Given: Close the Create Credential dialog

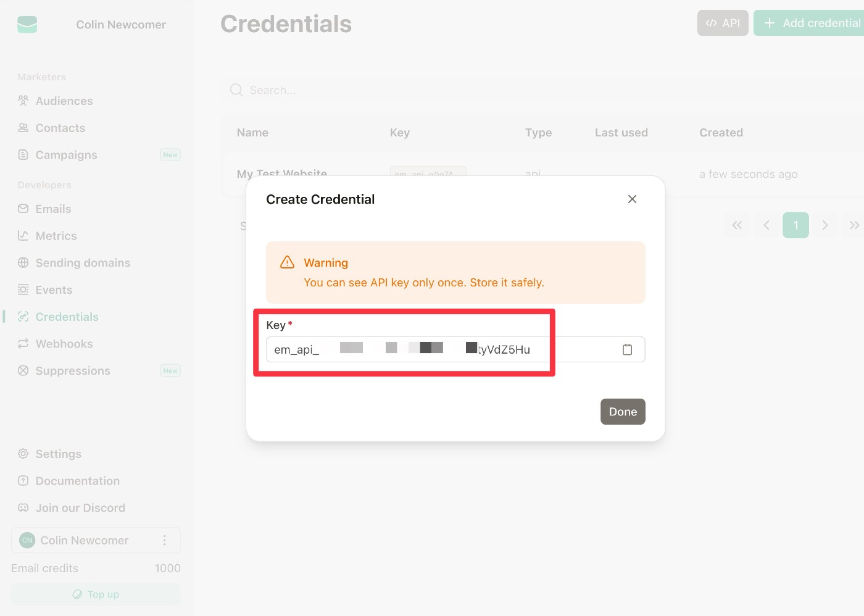Looking at the screenshot, I should coord(632,199).
